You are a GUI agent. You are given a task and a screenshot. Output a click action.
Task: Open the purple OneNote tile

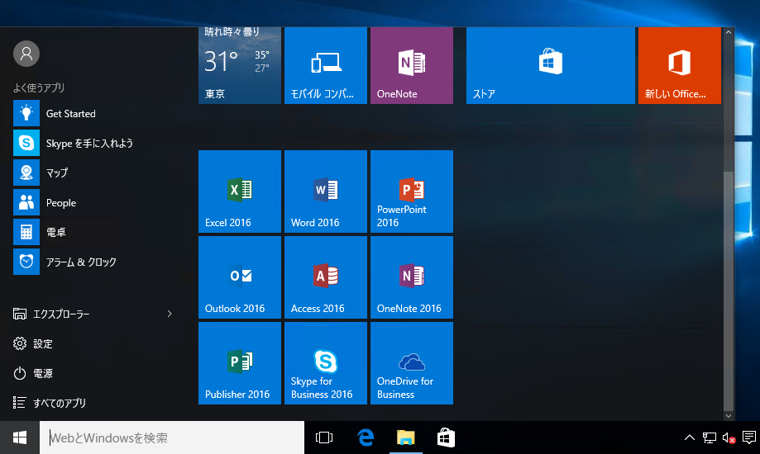pos(412,65)
